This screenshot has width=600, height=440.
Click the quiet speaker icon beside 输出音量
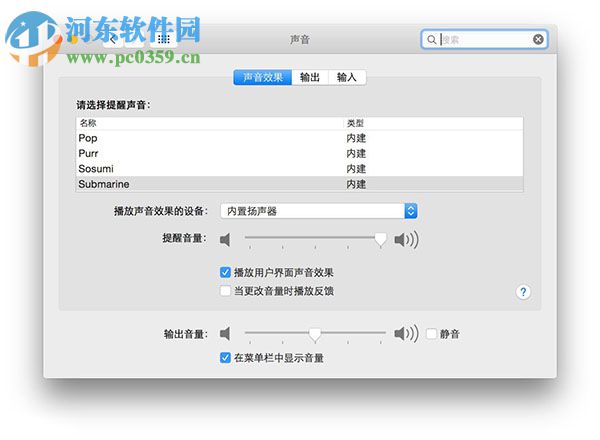225,334
